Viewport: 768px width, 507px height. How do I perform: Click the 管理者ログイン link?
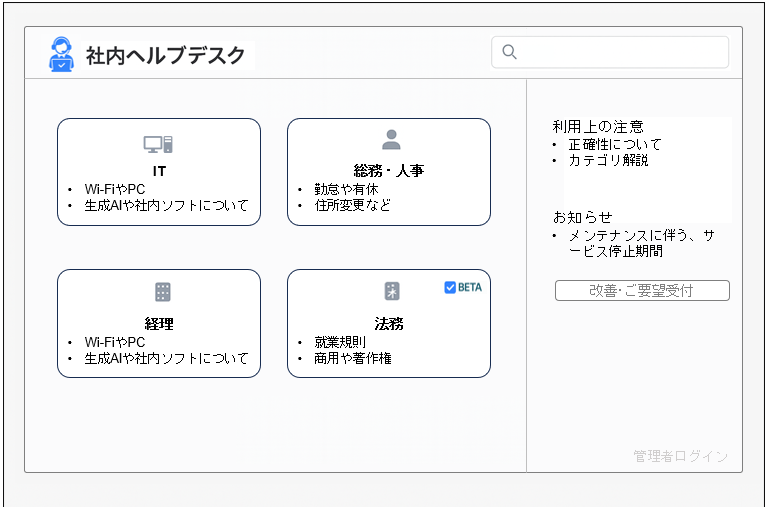coord(680,456)
